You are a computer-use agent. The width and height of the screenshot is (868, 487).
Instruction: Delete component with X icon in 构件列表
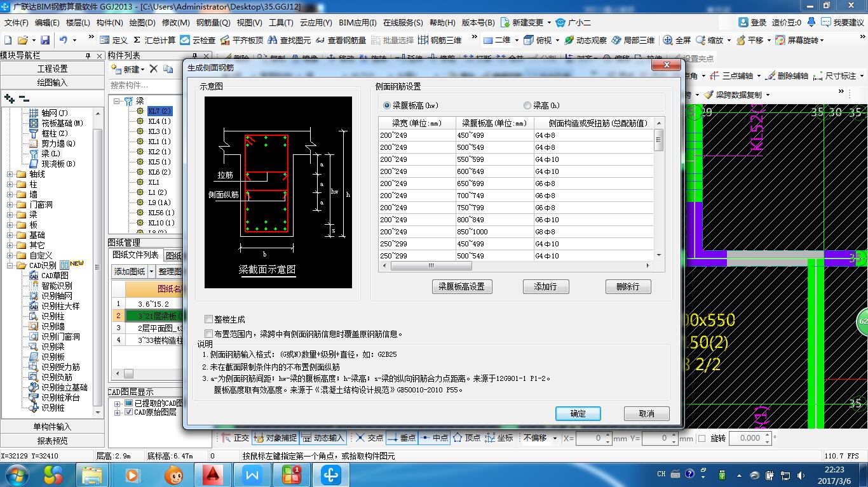coord(154,69)
